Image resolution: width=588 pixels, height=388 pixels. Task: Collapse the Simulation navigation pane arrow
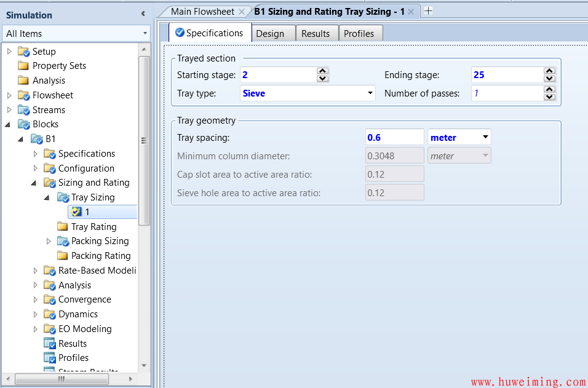click(x=143, y=14)
